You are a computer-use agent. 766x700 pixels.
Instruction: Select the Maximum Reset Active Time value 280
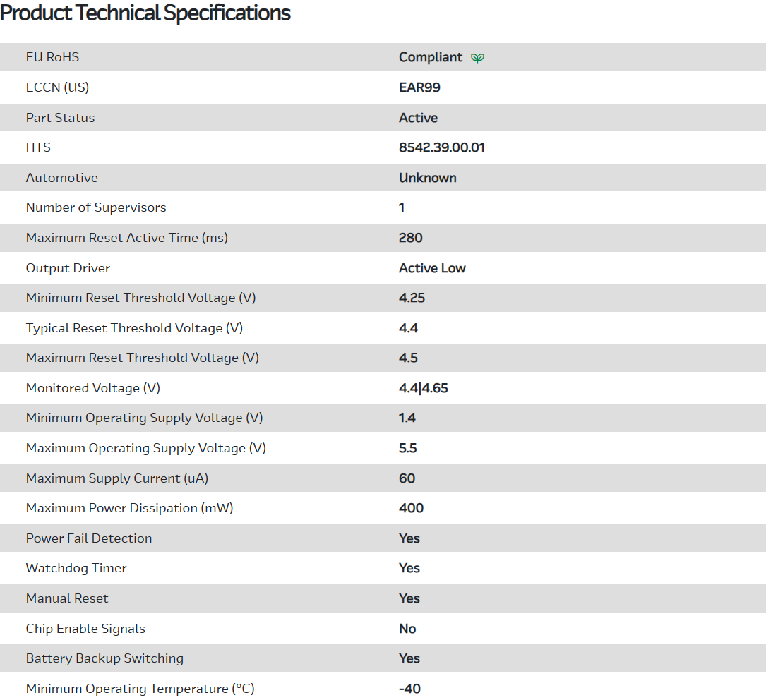(x=410, y=238)
